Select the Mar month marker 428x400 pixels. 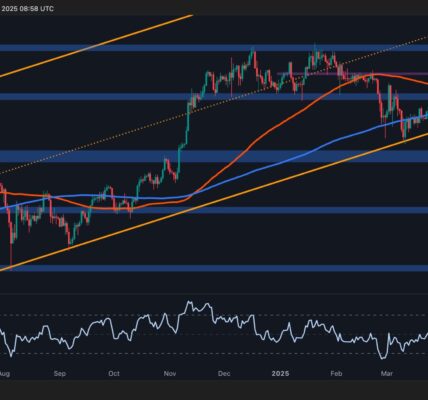pyautogui.click(x=387, y=374)
